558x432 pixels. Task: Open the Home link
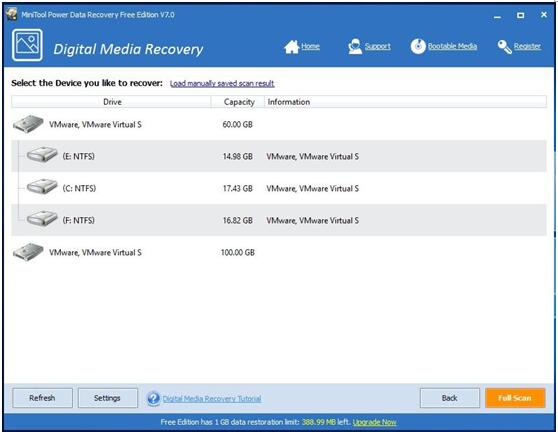pos(310,46)
